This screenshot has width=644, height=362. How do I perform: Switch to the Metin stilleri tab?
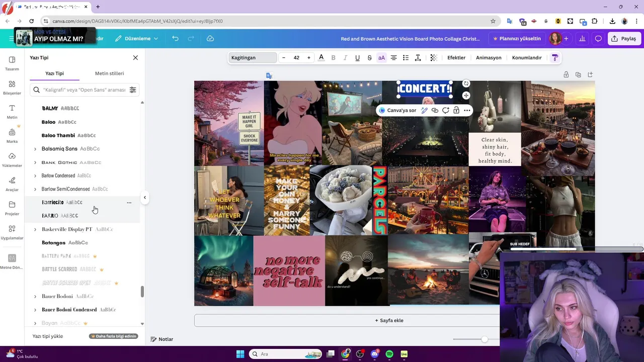point(109,73)
